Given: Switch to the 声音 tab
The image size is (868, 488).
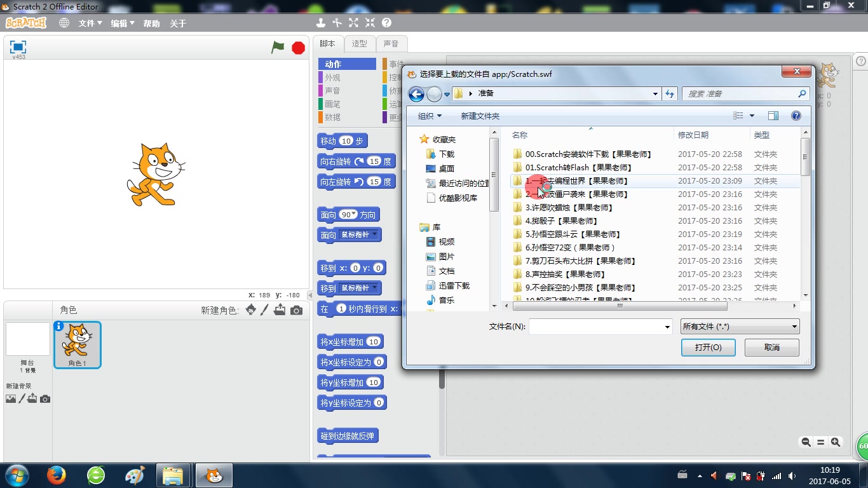Looking at the screenshot, I should (391, 43).
